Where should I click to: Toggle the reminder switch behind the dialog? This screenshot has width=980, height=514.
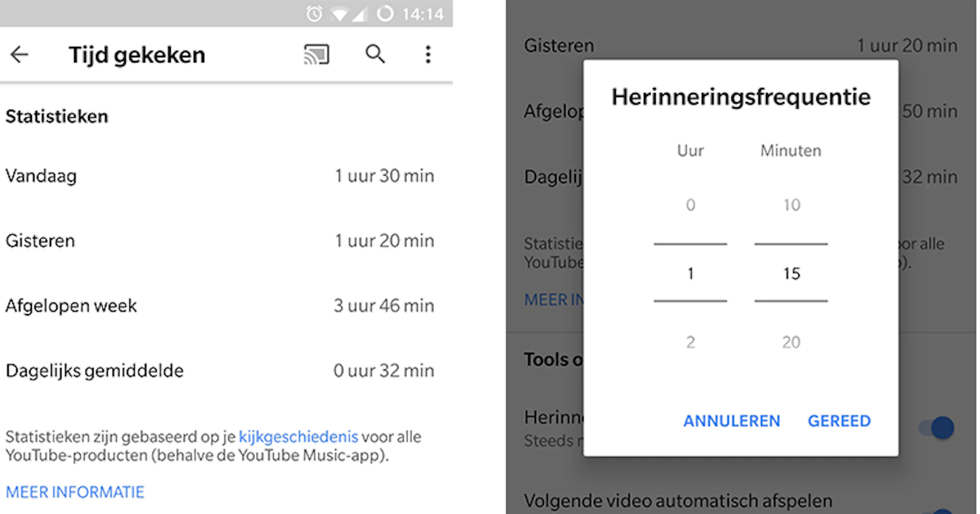pos(936,428)
